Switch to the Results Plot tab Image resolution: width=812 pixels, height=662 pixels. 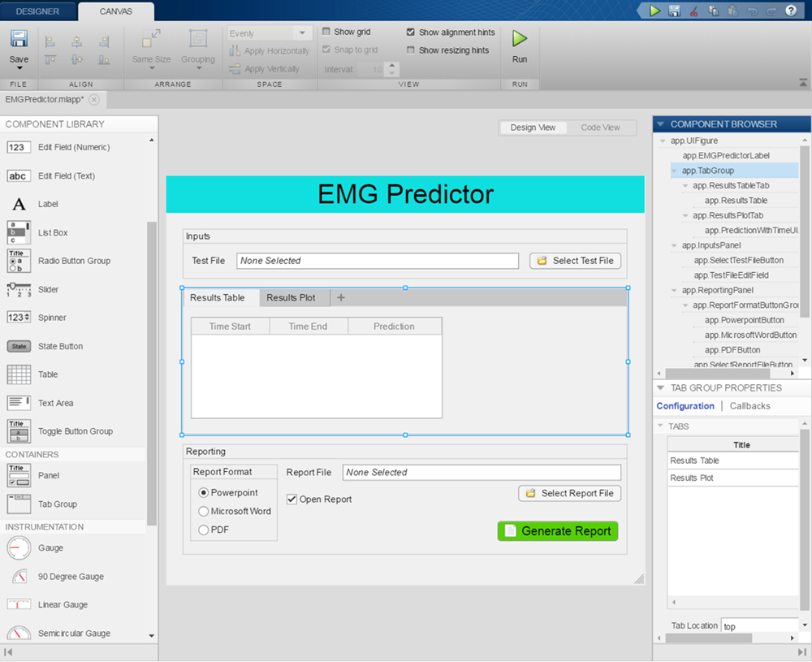291,298
